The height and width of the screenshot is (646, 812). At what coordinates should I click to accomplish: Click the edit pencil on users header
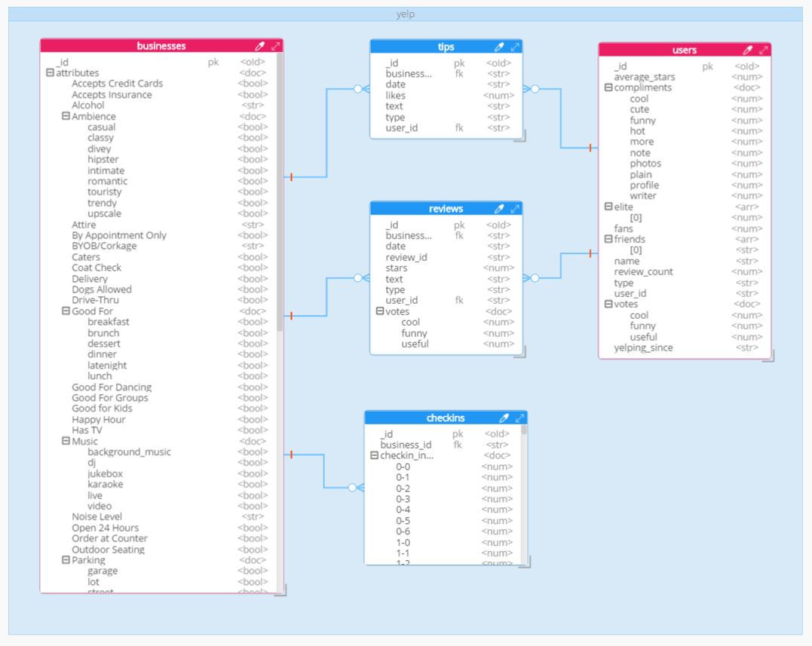[x=746, y=49]
